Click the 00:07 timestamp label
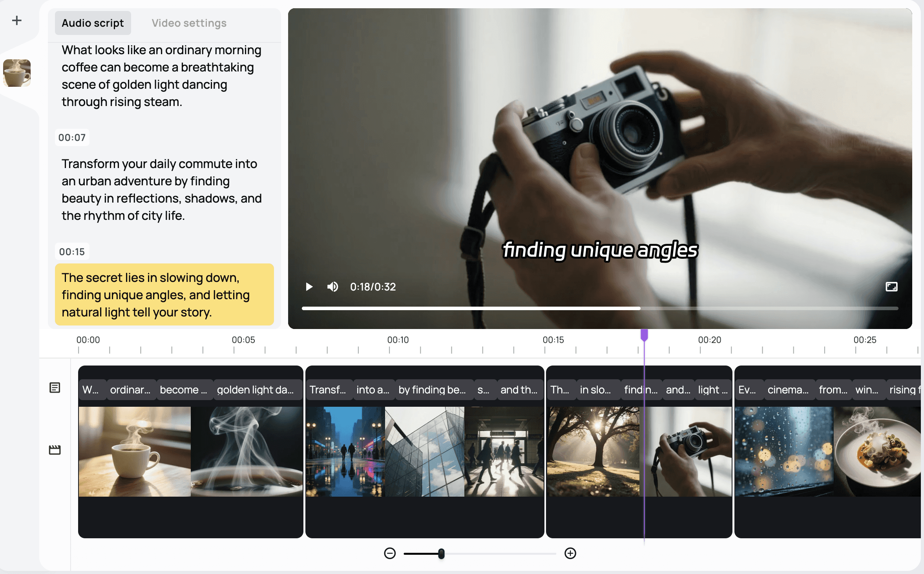 [72, 138]
